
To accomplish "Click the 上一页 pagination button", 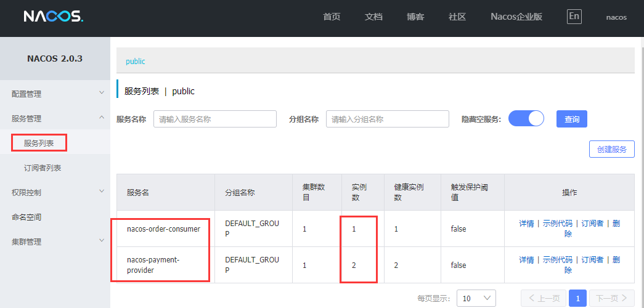I will tap(544, 298).
